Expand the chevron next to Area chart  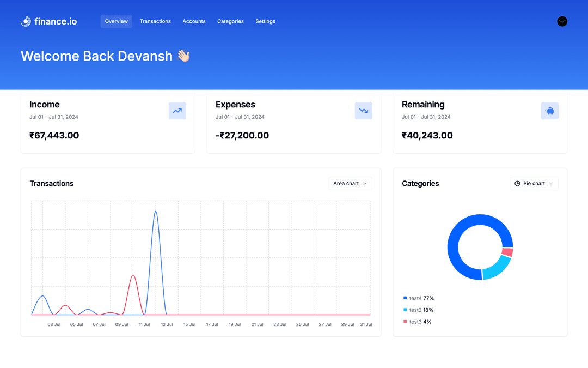pyautogui.click(x=364, y=183)
